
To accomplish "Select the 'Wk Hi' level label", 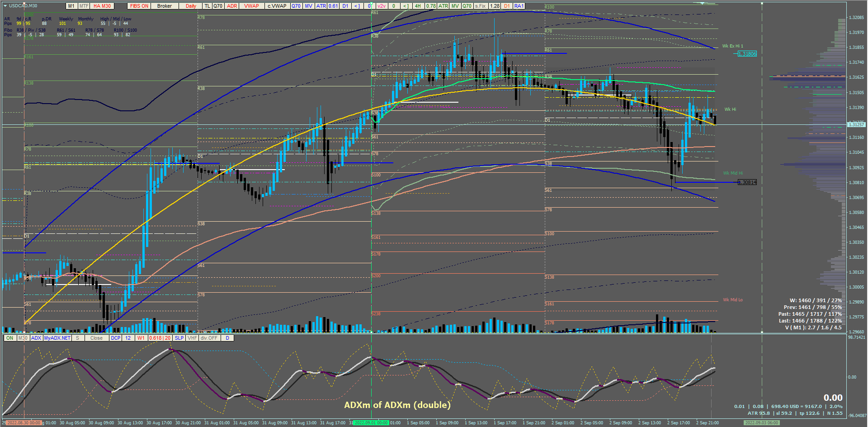I will [730, 109].
